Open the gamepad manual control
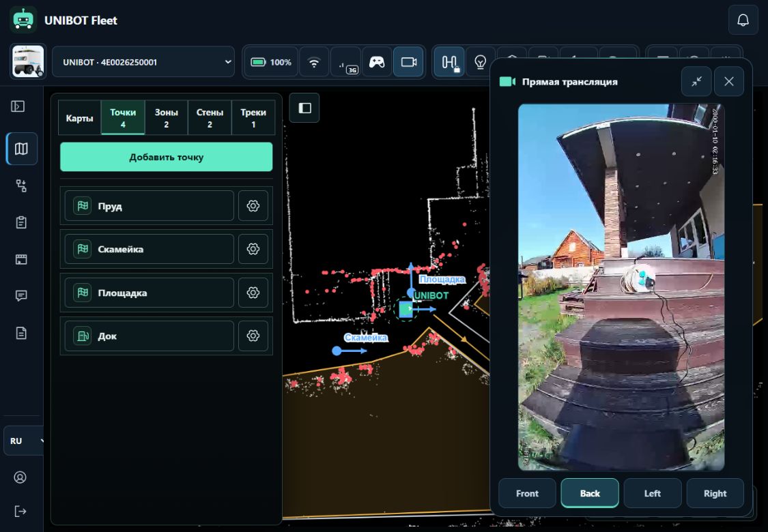768x532 pixels. (x=377, y=62)
